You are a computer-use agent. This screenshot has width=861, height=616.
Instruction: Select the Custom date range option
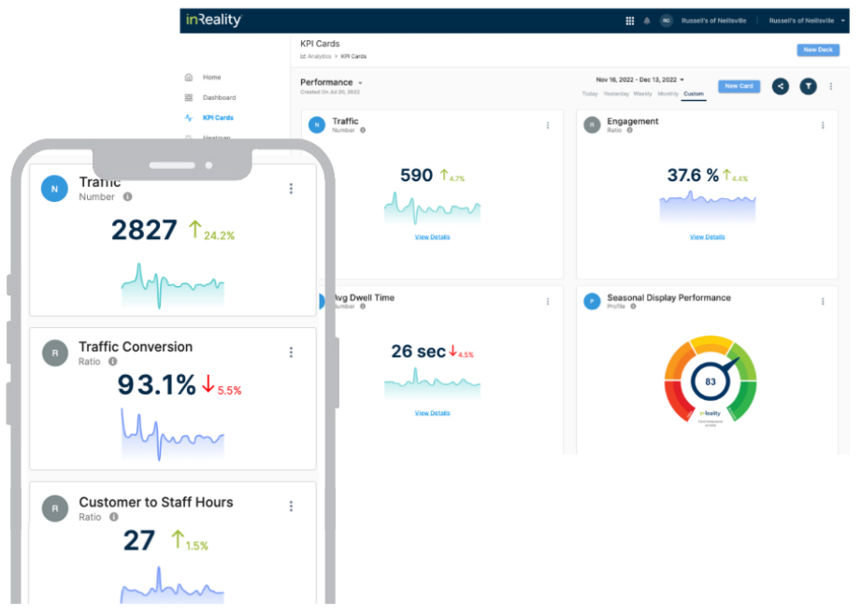pyautogui.click(x=694, y=94)
